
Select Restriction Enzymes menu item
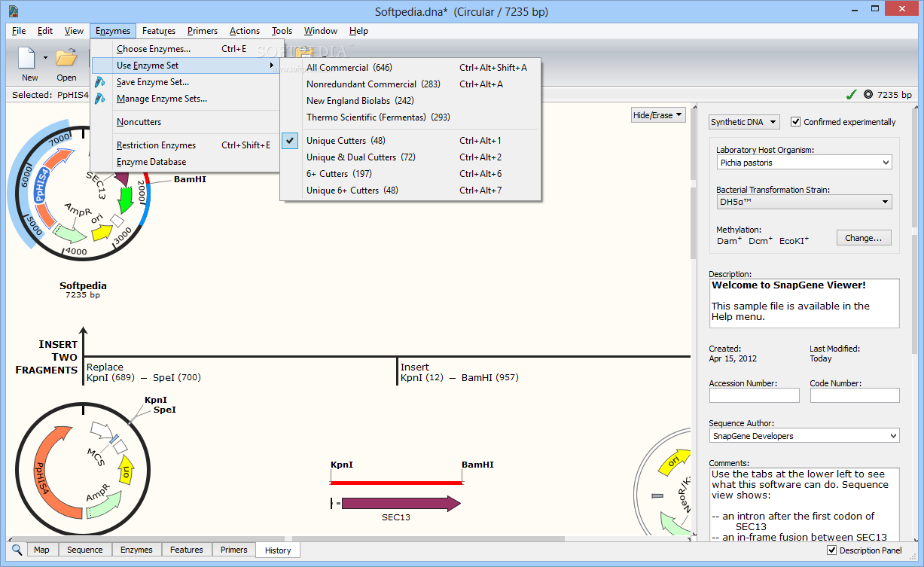185,145
